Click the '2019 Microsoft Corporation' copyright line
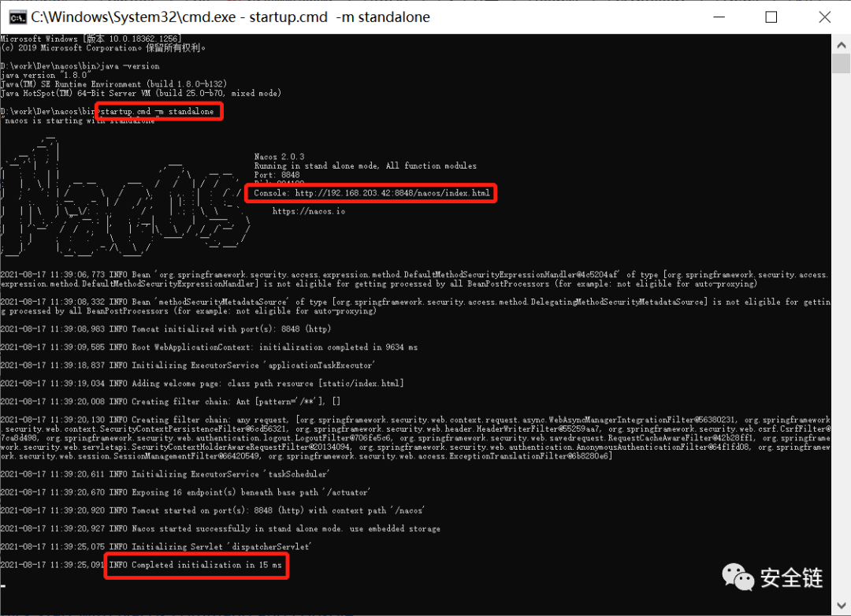This screenshot has height=616, width=851. [103, 48]
